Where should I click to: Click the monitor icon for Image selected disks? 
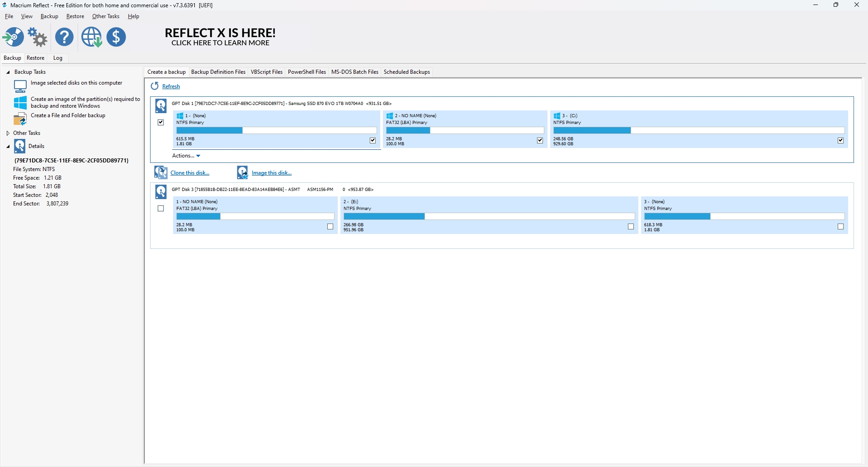click(x=20, y=86)
